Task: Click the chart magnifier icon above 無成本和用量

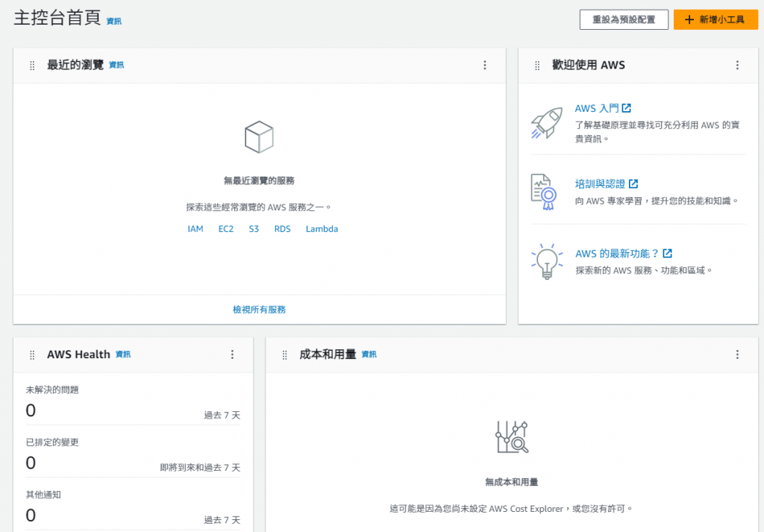Action: 512,437
